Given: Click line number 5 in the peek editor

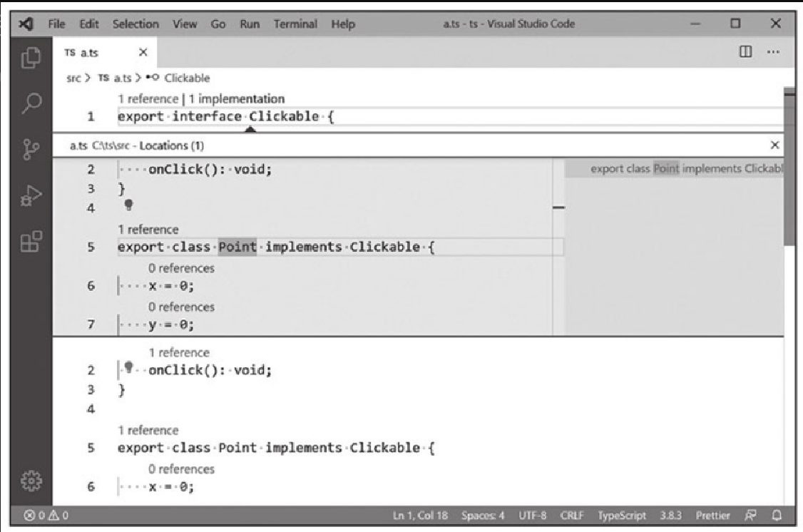Looking at the screenshot, I should 91,247.
